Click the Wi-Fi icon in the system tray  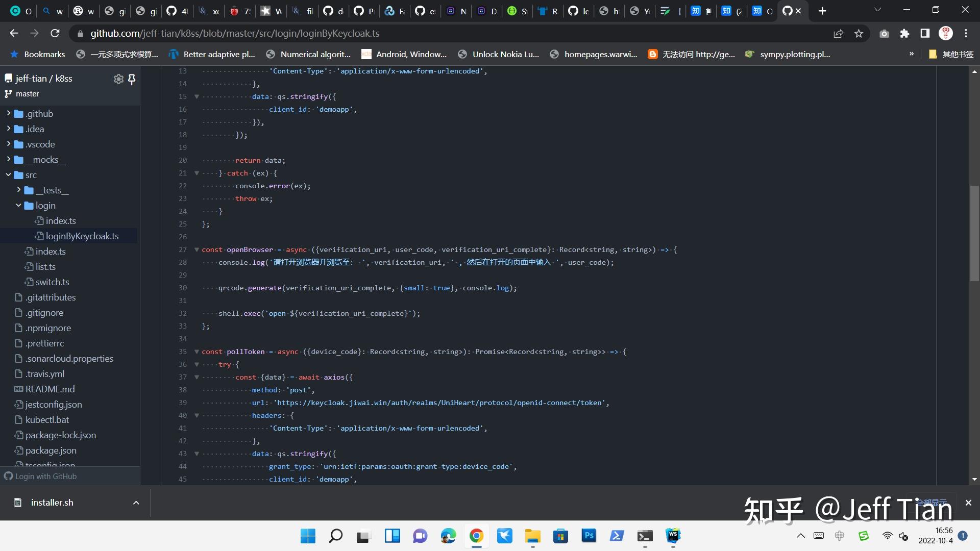pos(888,536)
